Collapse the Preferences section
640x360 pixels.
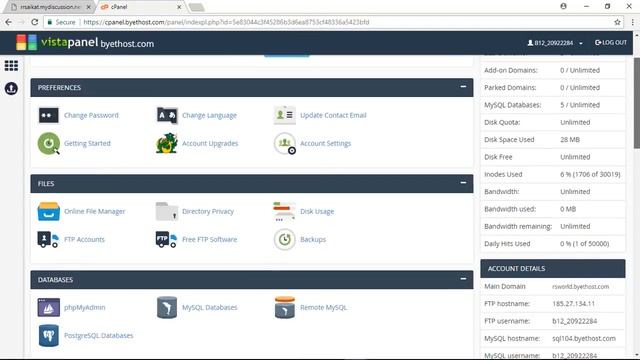click(463, 87)
